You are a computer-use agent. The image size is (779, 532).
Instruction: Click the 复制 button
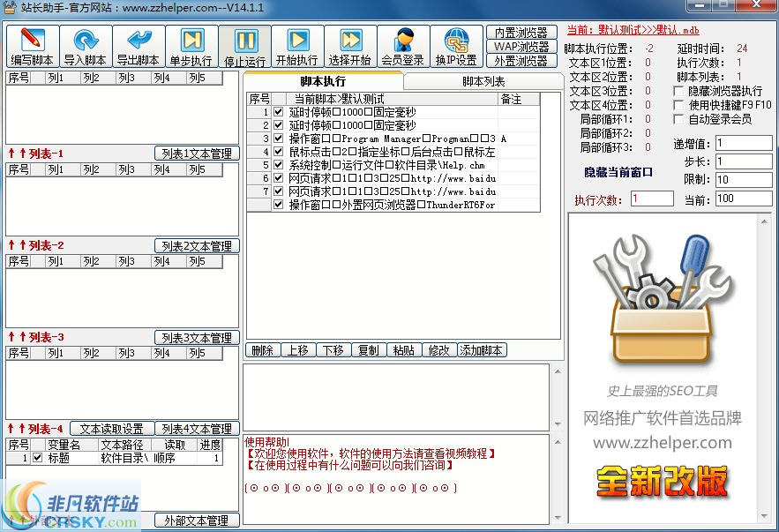coord(369,350)
